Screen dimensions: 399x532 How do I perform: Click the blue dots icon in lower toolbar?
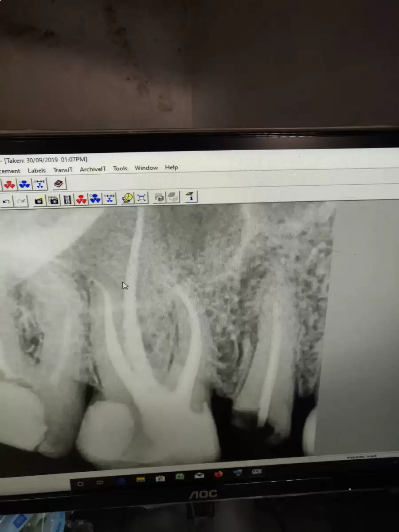(95, 199)
